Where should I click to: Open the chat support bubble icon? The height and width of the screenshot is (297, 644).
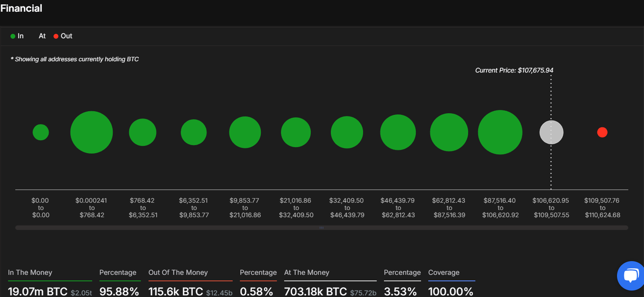point(630,276)
